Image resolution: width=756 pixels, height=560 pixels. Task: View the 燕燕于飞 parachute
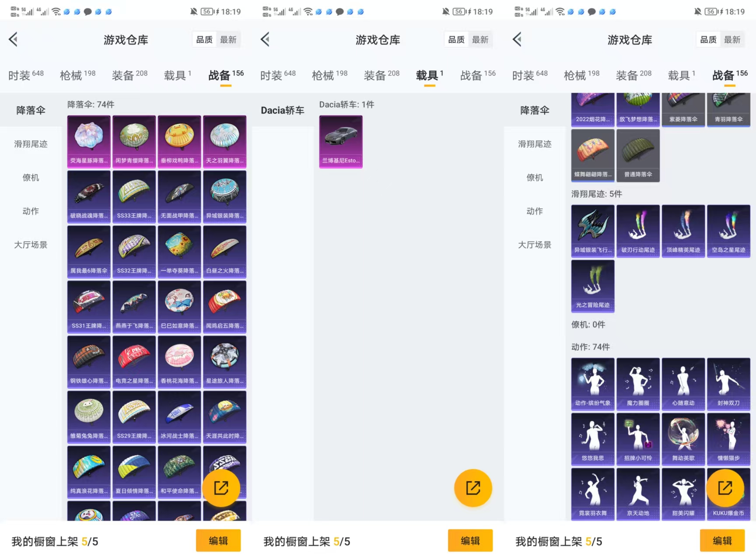(134, 307)
